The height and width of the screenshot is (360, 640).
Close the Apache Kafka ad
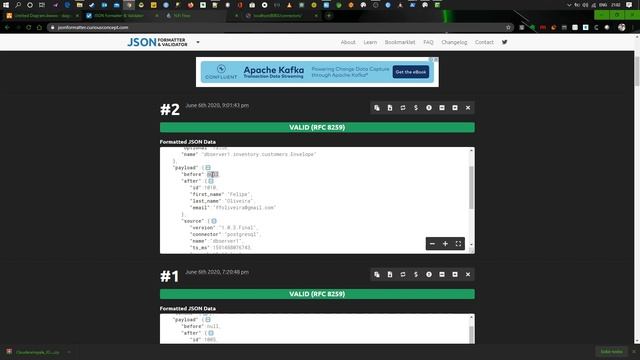point(436,60)
